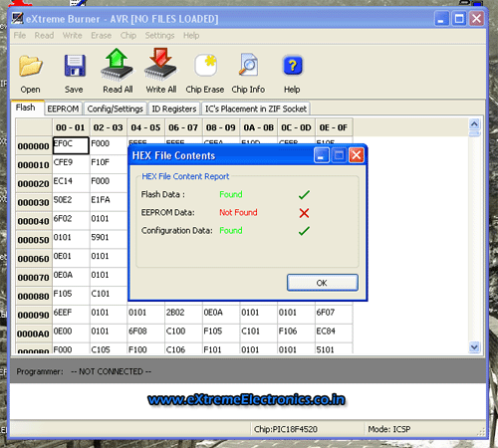This screenshot has width=498, height=448.
Task: Click the column header 00 - 01
Action: [x=71, y=127]
